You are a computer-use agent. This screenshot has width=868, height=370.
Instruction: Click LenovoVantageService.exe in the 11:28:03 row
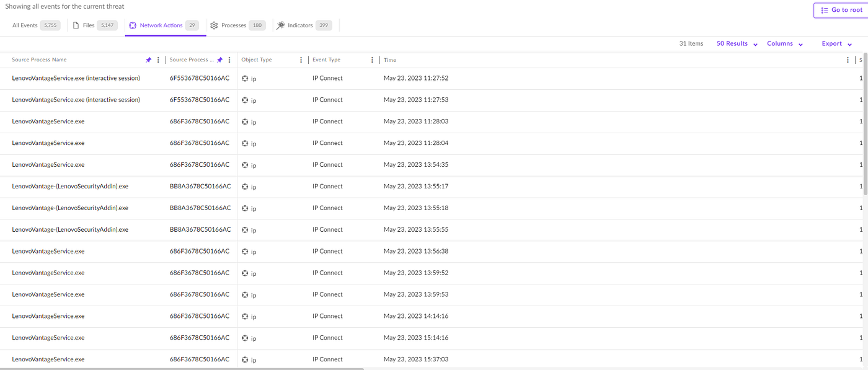48,121
